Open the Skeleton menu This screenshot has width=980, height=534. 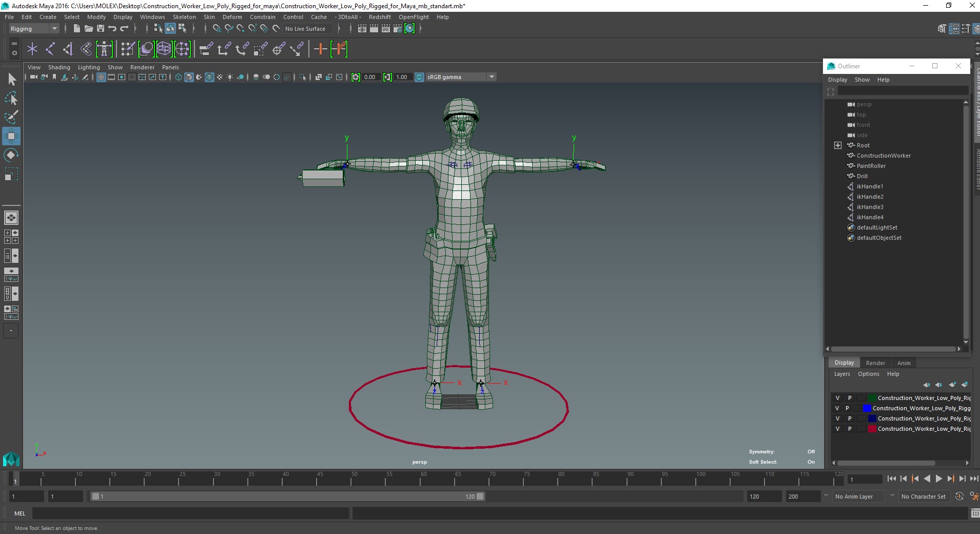(184, 17)
